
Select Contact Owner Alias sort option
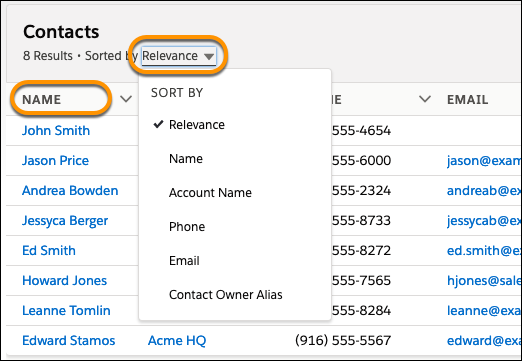coord(226,295)
